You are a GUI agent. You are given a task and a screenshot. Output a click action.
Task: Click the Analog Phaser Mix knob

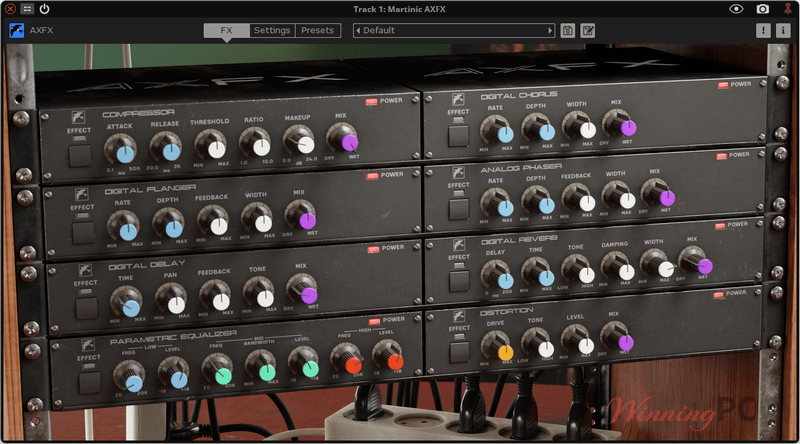658,193
